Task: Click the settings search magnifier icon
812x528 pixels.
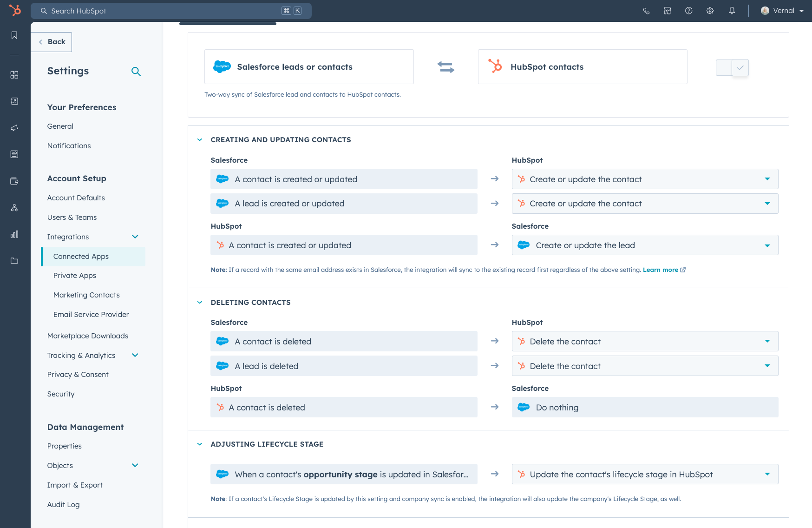Action: (136, 72)
